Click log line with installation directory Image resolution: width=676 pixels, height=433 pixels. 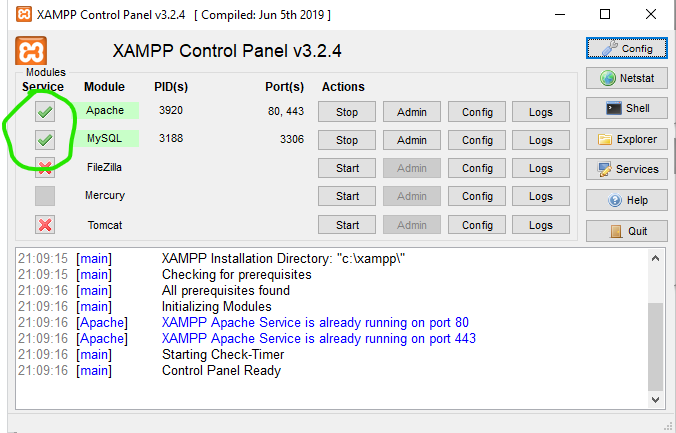(283, 259)
